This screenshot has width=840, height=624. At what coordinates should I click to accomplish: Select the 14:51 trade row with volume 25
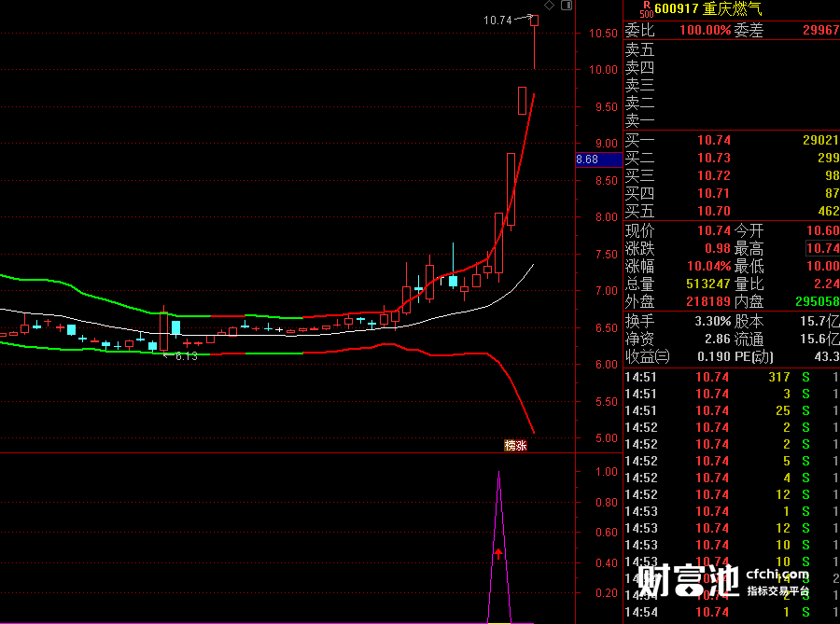coord(732,410)
